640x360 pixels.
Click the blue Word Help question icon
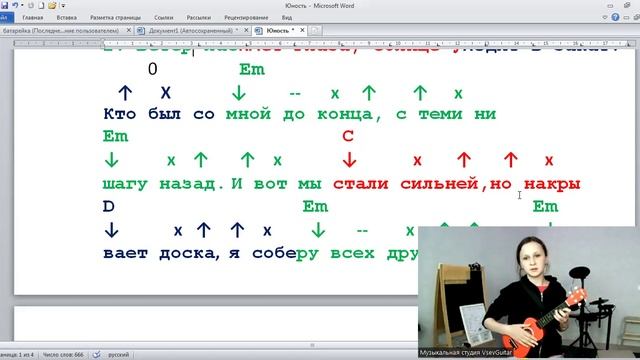click(615, 17)
